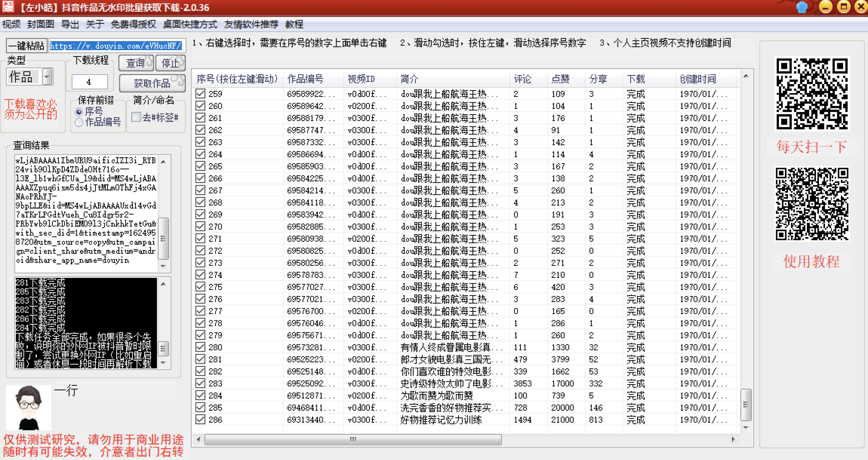Focus the Douyin URL input field
This screenshot has height=460, width=868.
(117, 46)
